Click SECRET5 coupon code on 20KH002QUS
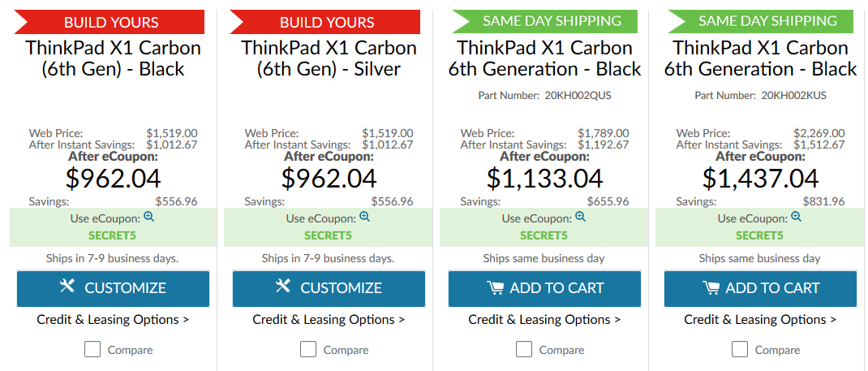Screen dimensions: 868x371 coord(544,235)
